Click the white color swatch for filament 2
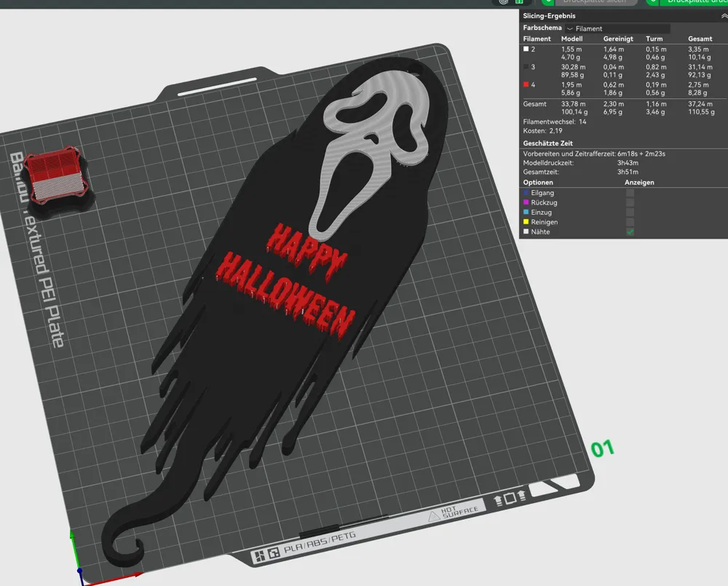This screenshot has height=586, width=728. 526,49
